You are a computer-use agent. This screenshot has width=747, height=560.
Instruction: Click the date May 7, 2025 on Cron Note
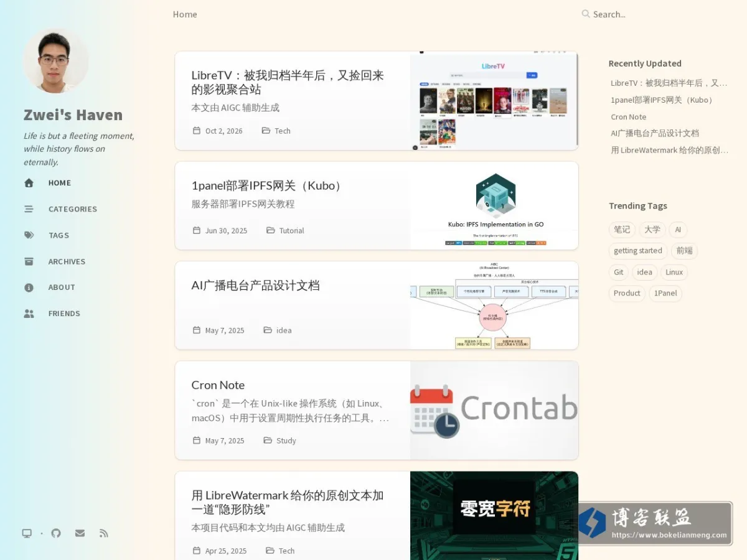225,441
